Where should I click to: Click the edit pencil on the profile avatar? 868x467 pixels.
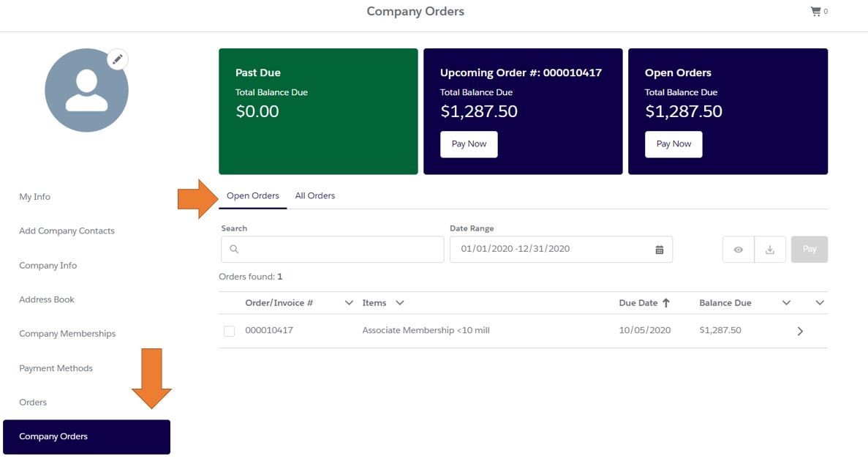[118, 59]
